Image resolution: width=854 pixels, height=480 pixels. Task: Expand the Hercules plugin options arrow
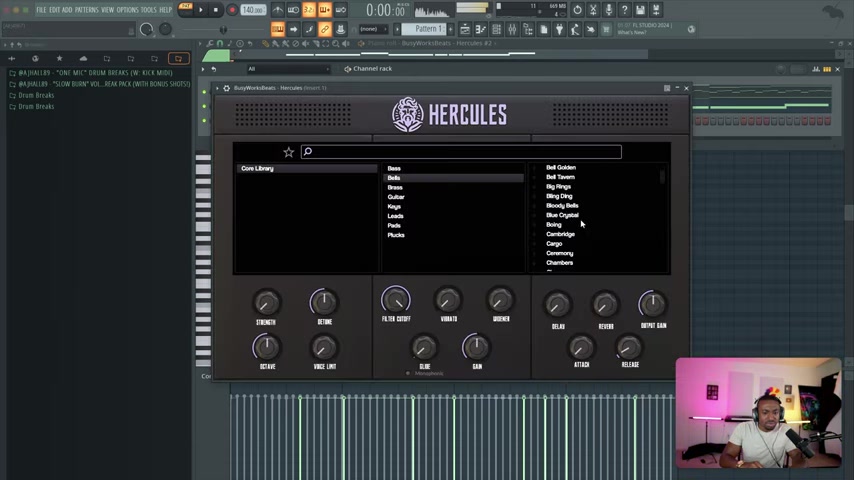(x=217, y=88)
